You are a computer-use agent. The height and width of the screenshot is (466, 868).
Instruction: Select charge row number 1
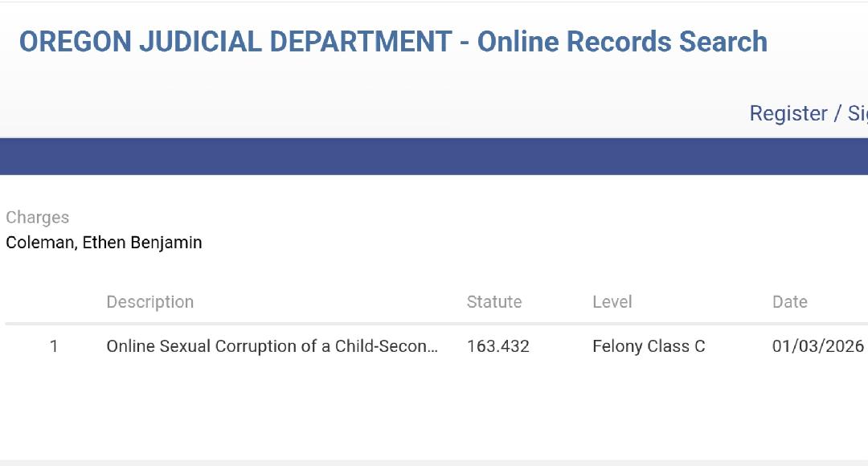click(54, 346)
